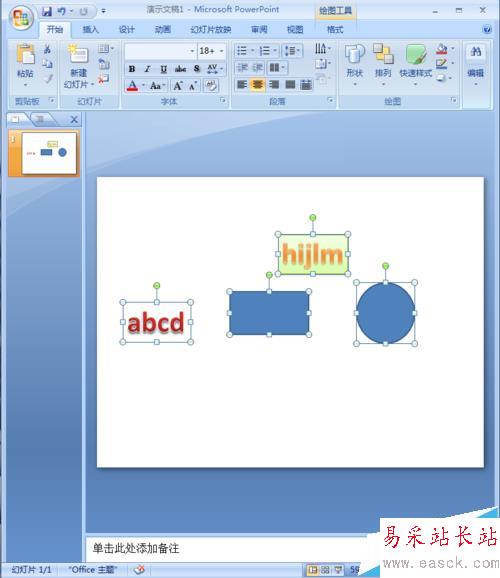The width and height of the screenshot is (500, 578).
Task: Undo the last action
Action: (x=62, y=11)
